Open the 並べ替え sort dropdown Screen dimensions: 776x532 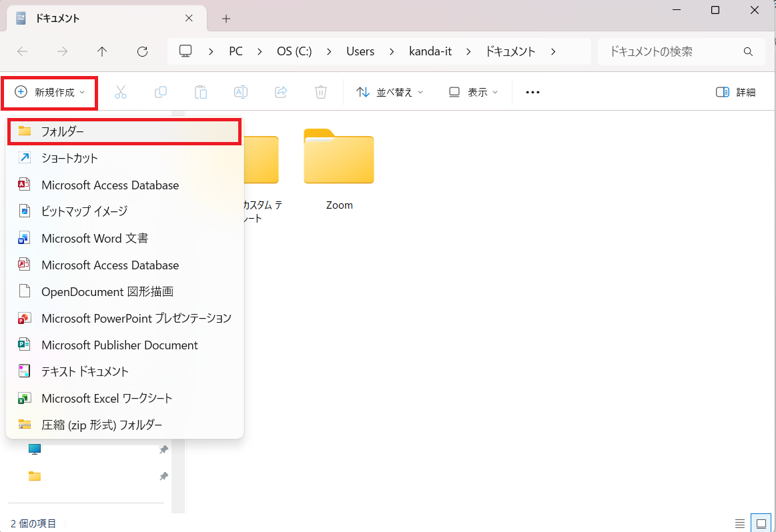(390, 92)
